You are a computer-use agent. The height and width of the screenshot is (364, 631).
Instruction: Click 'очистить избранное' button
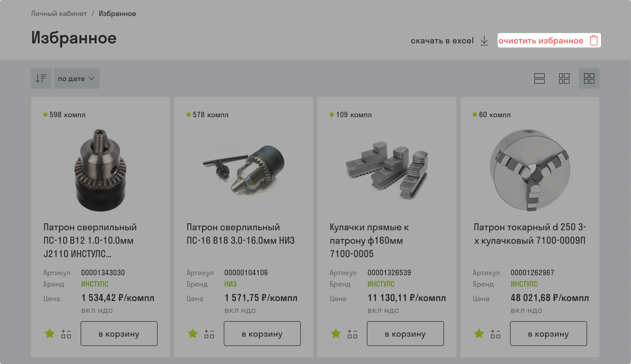(x=549, y=41)
